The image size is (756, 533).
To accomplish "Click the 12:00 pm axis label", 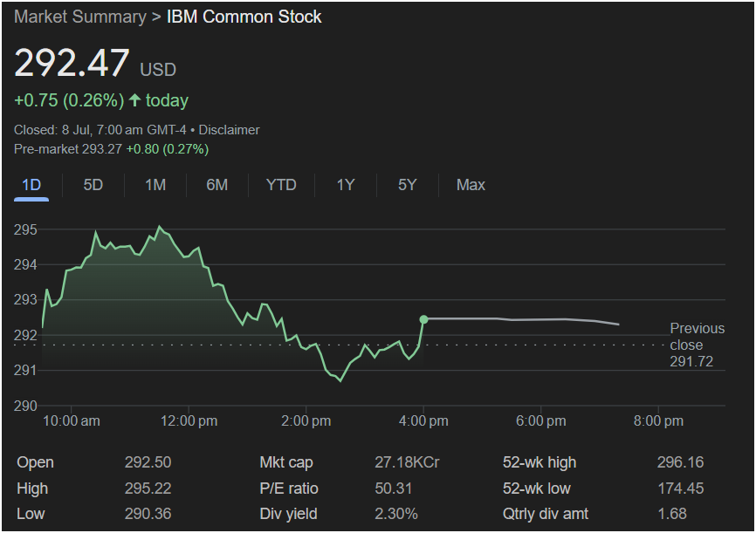I will click(x=189, y=421).
